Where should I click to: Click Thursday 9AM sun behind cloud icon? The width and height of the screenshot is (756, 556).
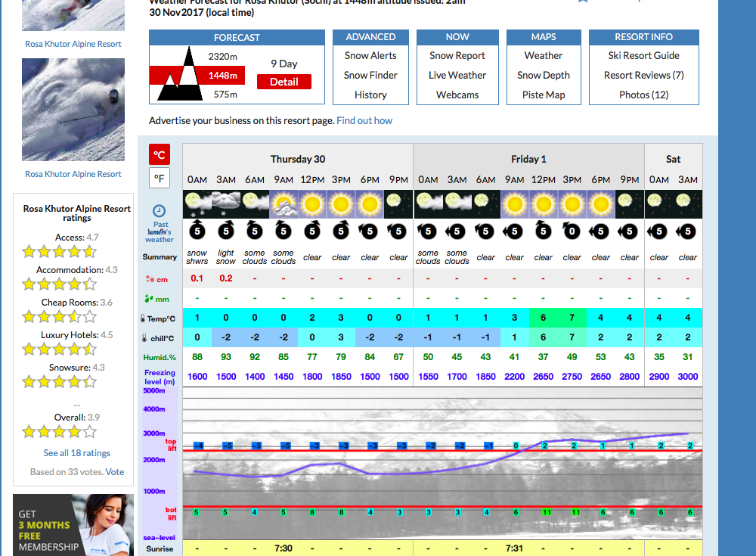(x=283, y=204)
